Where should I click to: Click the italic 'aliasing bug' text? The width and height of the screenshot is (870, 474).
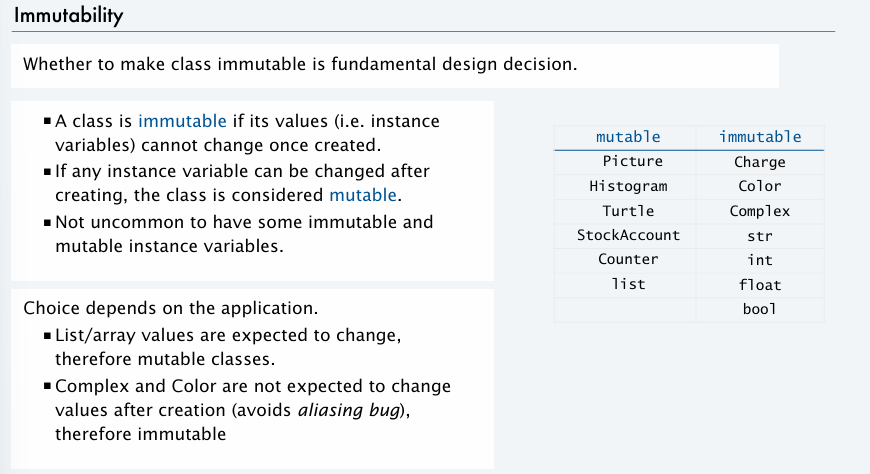349,410
